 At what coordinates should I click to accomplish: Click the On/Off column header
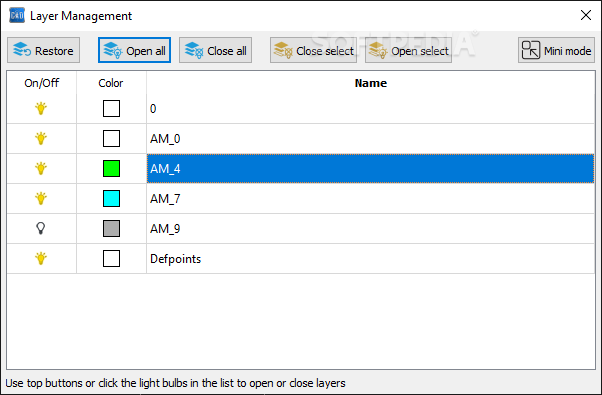(x=41, y=83)
